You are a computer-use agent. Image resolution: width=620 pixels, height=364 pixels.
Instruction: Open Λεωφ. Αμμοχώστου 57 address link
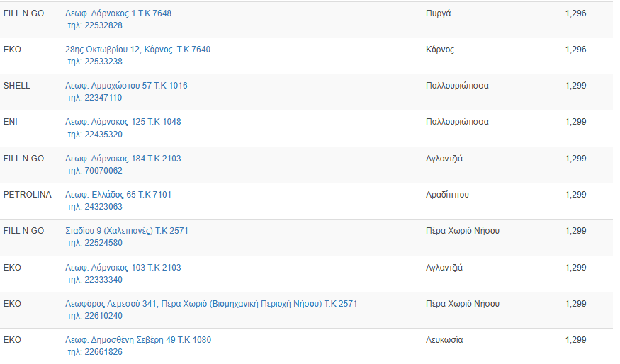point(126,86)
